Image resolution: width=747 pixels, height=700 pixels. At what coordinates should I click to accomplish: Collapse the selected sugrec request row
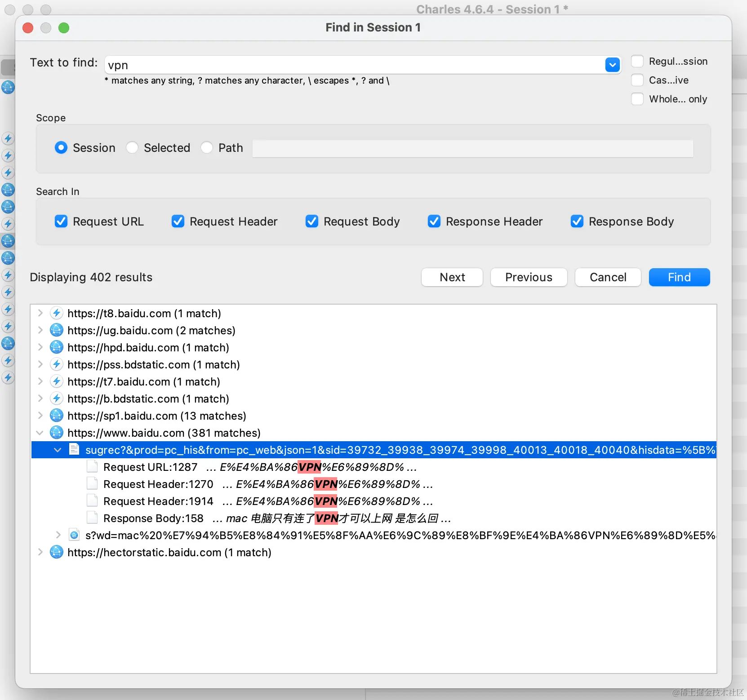(58, 450)
